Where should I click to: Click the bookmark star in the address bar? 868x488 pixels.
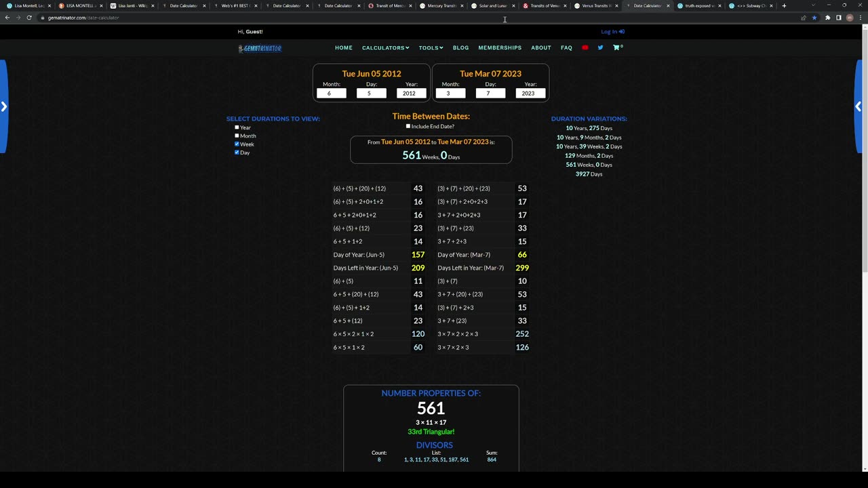pyautogui.click(x=814, y=18)
